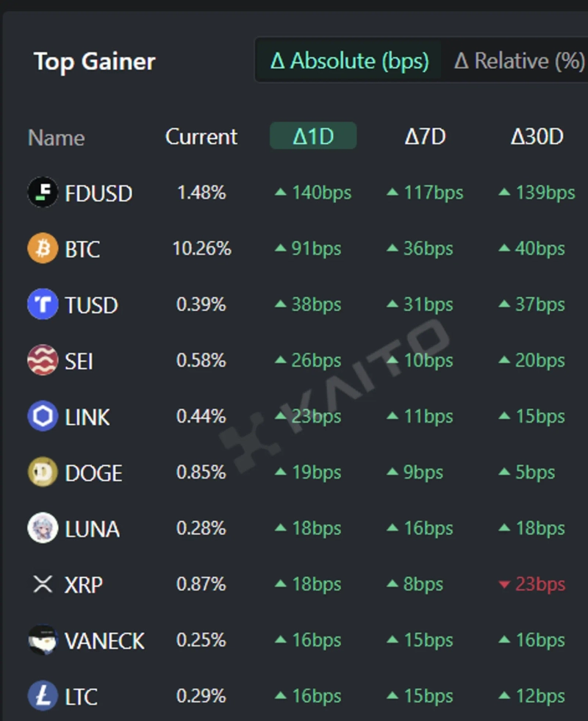588x721 pixels.
Task: Sort by the Δ1D column
Action: click(x=313, y=137)
